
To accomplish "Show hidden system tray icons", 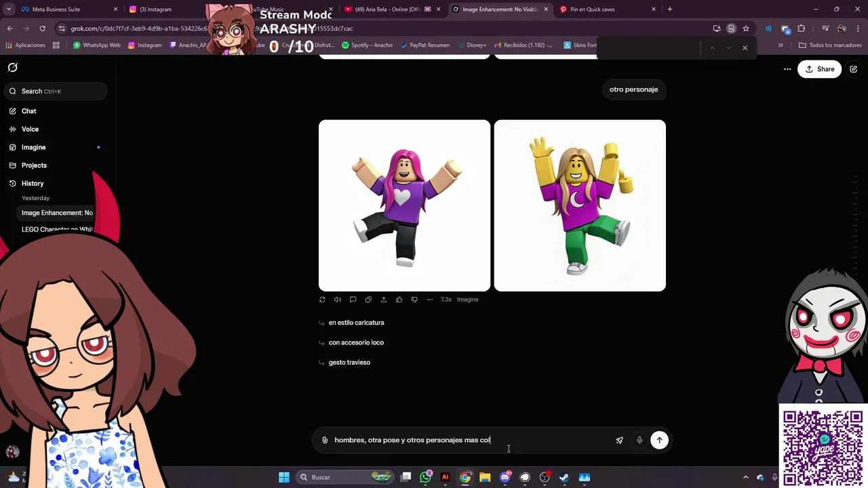I will click(746, 477).
